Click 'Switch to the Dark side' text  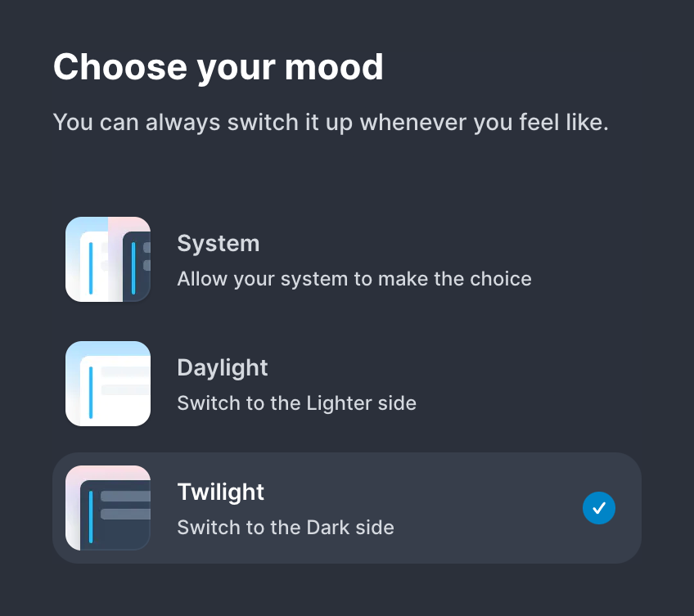(285, 528)
